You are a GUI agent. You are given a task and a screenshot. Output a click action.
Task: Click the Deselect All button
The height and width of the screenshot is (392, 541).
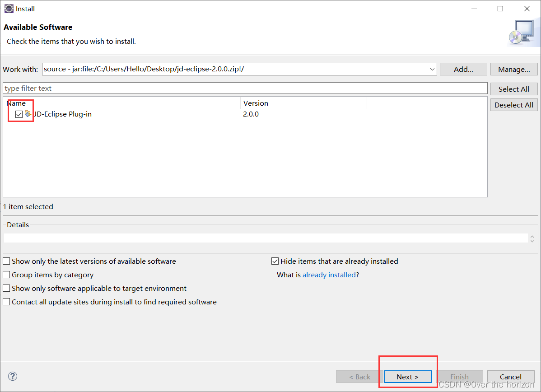click(514, 105)
